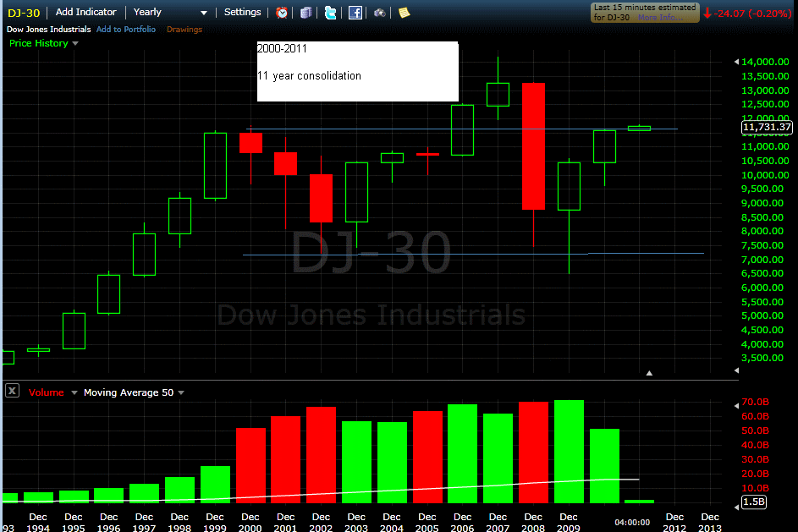The image size is (798, 532).
Task: Click the 5,000.00 price scale label
Action: point(762,315)
